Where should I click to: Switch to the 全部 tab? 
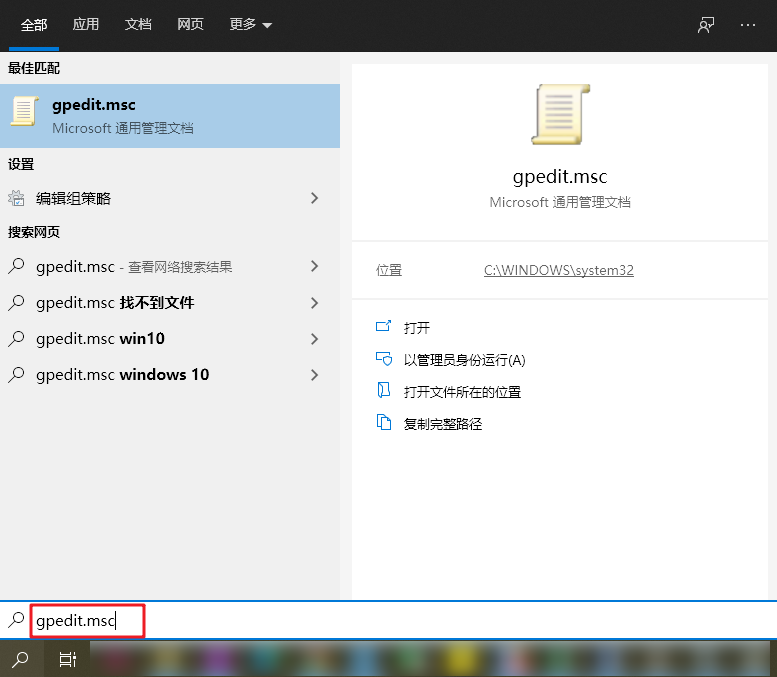click(34, 25)
